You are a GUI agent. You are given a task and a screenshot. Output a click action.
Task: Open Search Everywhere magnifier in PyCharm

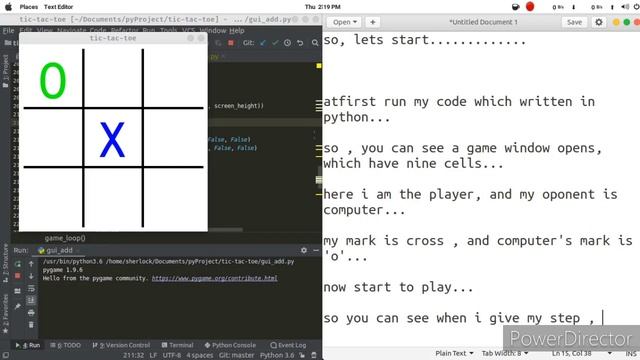click(315, 42)
